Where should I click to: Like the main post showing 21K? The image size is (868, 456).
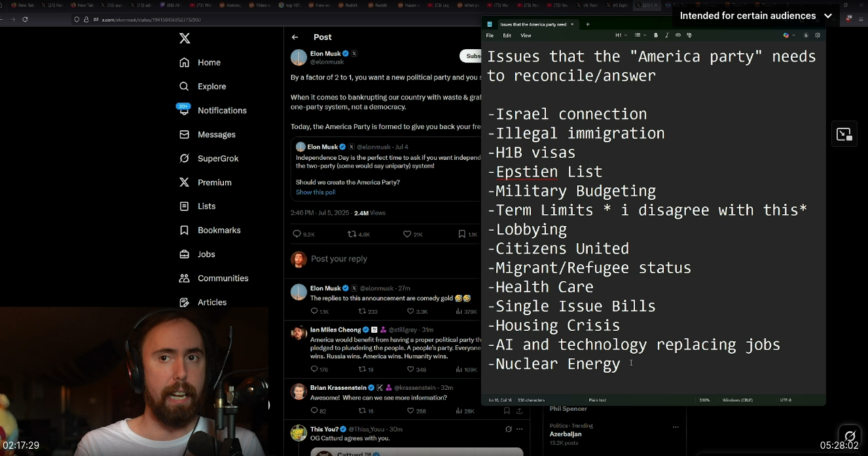tap(412, 234)
